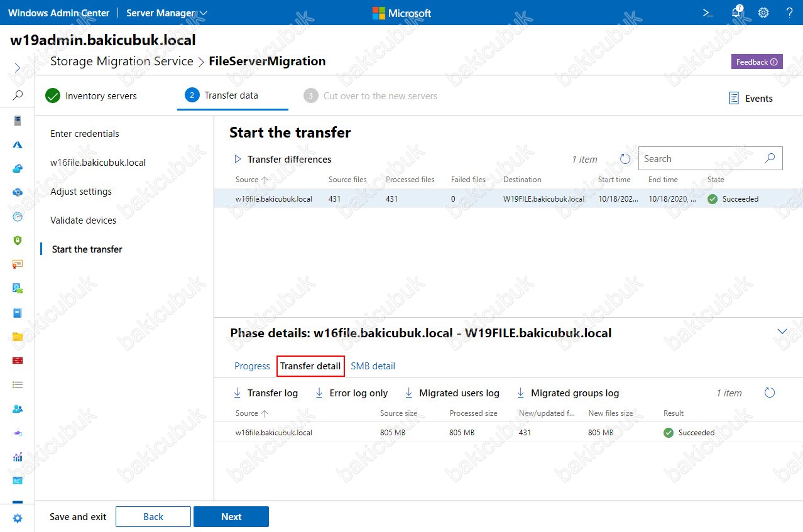The image size is (803, 532).
Task: Switch to the Transfer detail tab
Action: tap(310, 366)
